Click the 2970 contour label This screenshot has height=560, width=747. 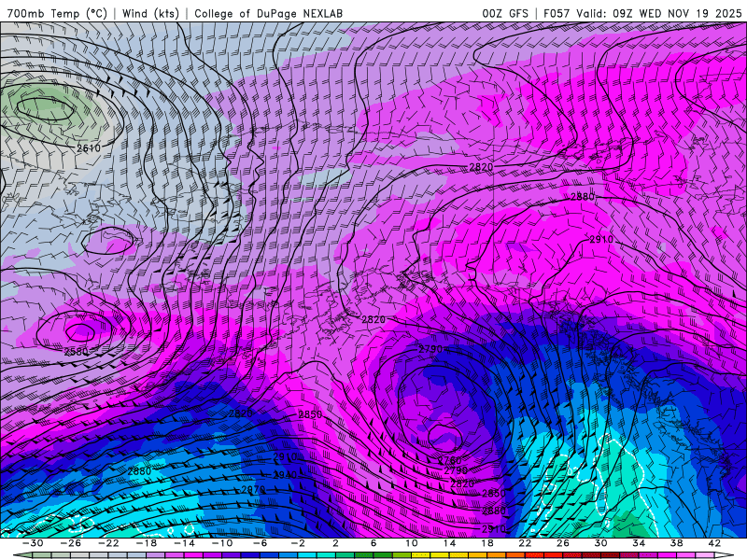tap(253, 489)
